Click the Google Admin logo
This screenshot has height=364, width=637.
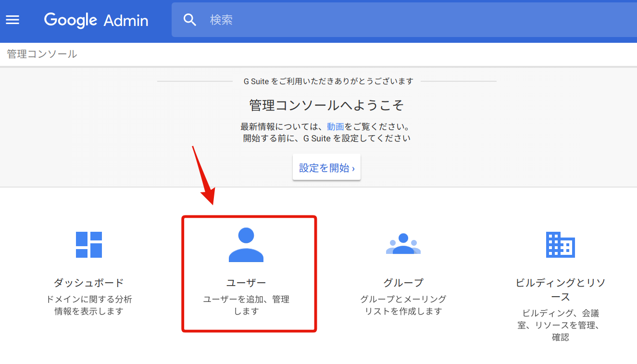tap(96, 20)
